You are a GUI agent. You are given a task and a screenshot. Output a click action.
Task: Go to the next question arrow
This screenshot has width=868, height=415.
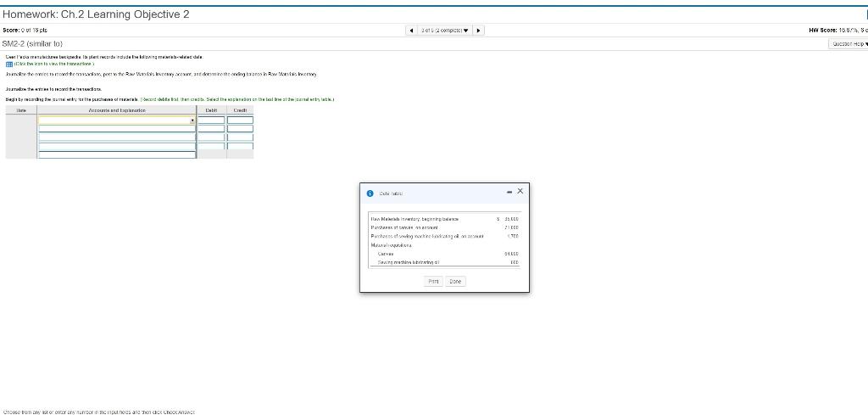(480, 31)
